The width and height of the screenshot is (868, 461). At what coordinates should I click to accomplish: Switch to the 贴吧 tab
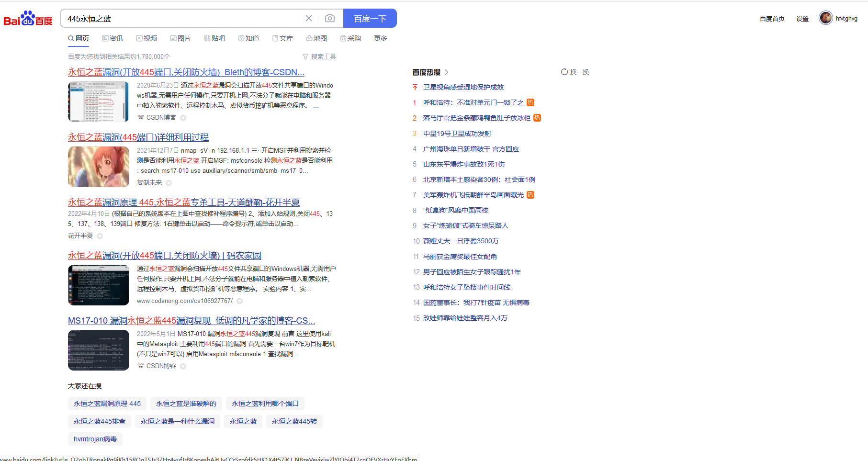pyautogui.click(x=214, y=38)
